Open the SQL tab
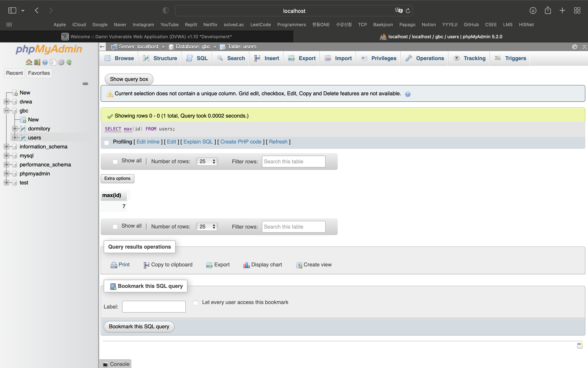 (x=197, y=58)
